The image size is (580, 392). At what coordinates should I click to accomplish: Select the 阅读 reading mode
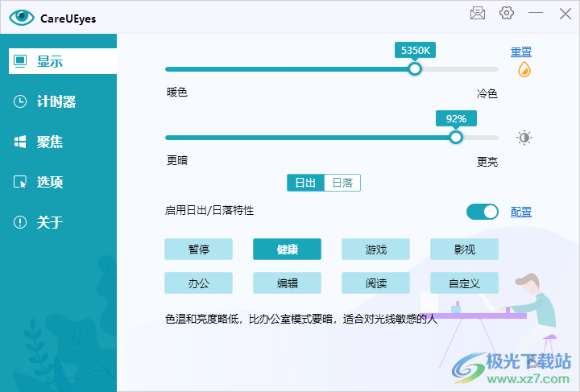(376, 283)
